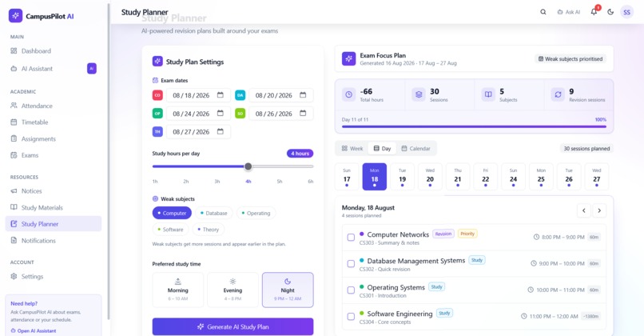Select Morning preferred study time
Viewport: 644px width, 336px height.
tap(178, 290)
